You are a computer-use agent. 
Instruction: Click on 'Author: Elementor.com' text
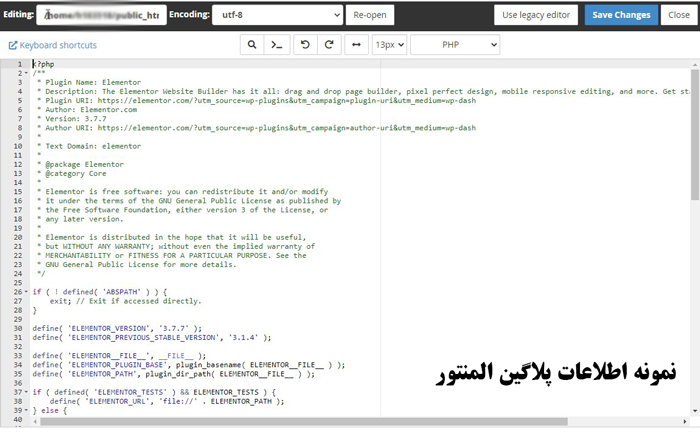(91, 109)
